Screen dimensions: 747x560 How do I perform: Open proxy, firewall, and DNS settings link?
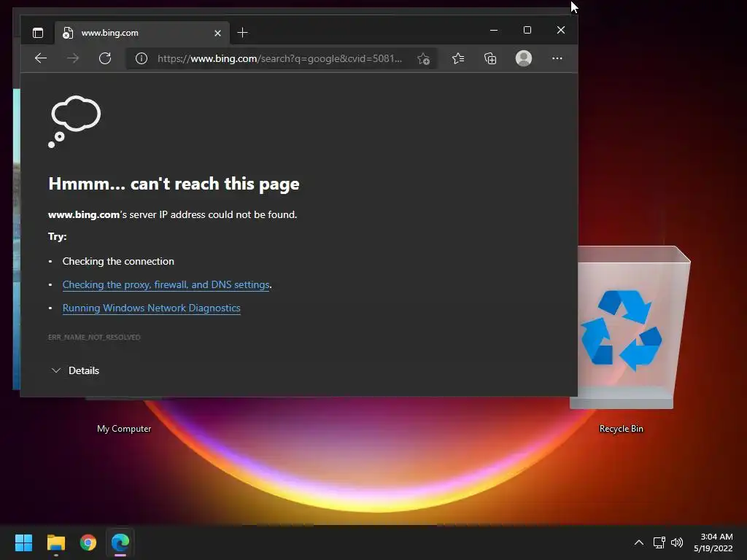[166, 285]
